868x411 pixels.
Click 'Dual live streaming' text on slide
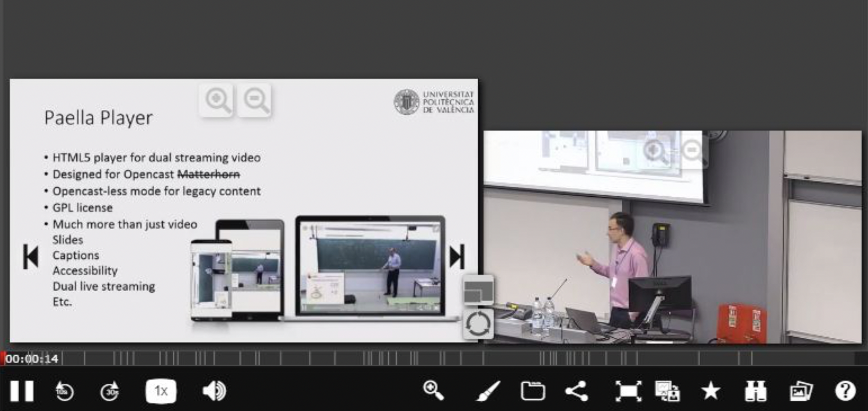point(104,287)
